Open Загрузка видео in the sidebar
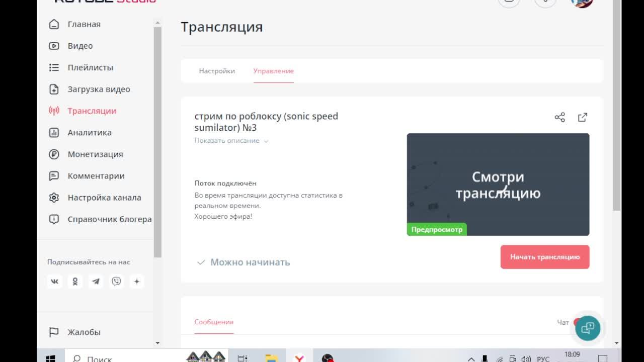The height and width of the screenshot is (362, 644). [99, 89]
